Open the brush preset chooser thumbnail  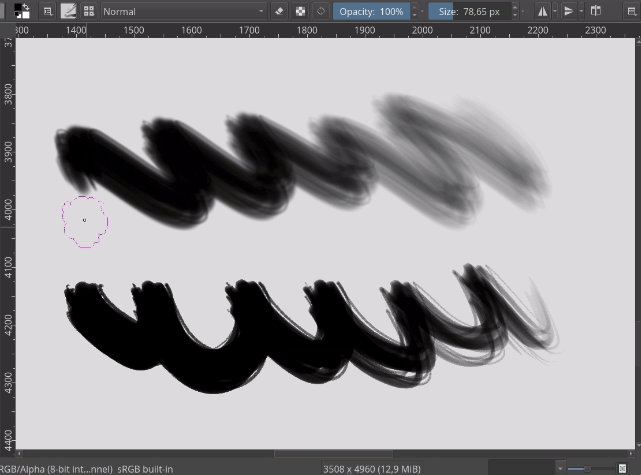[x=68, y=11]
